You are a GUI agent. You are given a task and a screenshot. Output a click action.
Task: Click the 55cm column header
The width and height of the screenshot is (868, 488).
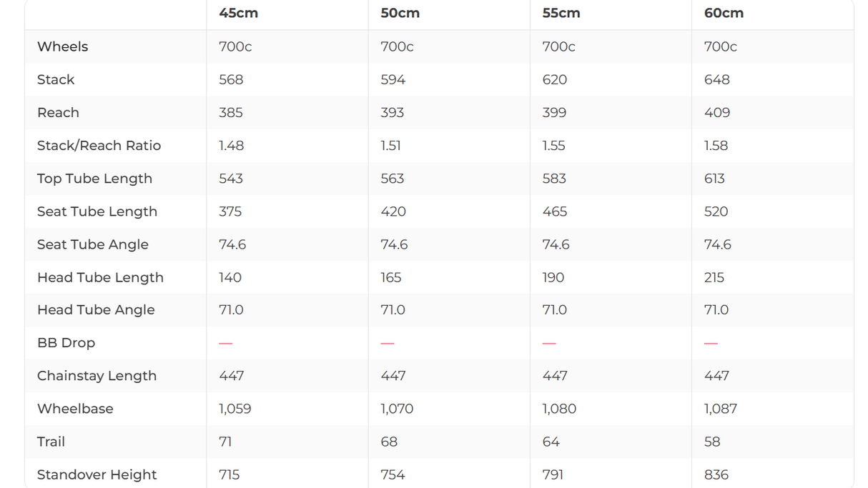point(562,14)
